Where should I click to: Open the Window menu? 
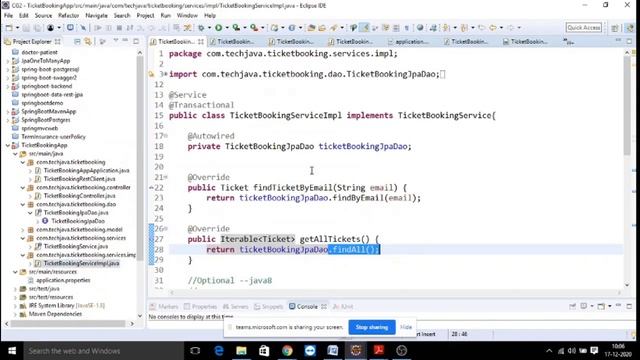point(187,16)
